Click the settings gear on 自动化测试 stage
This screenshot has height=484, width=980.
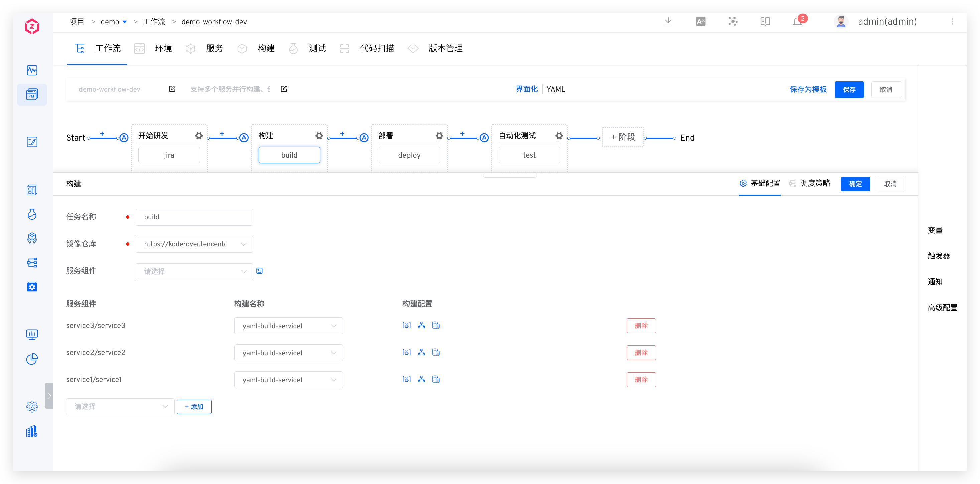(559, 136)
